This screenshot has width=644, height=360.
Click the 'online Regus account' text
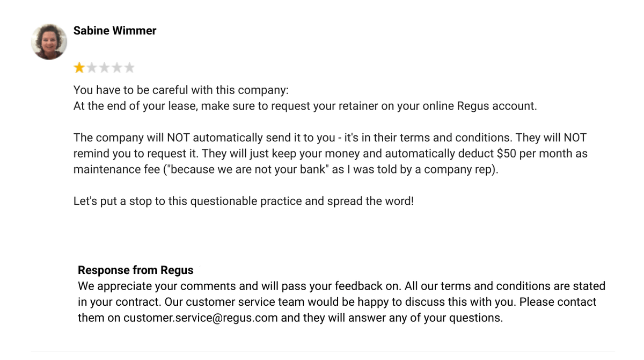tap(479, 106)
